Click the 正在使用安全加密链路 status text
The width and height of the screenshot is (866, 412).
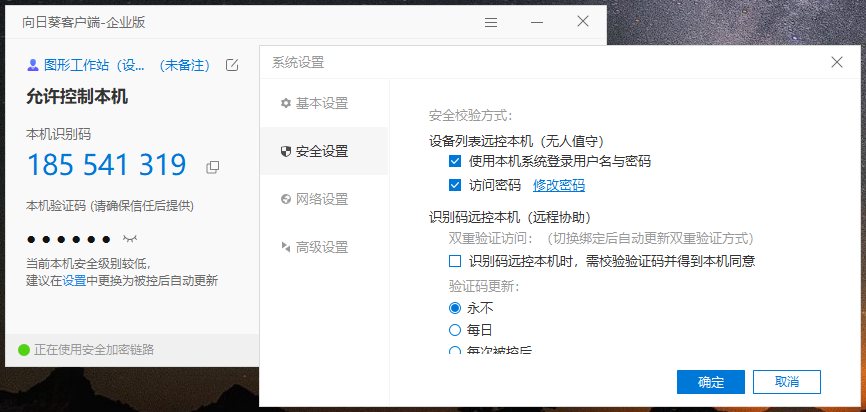[x=94, y=350]
